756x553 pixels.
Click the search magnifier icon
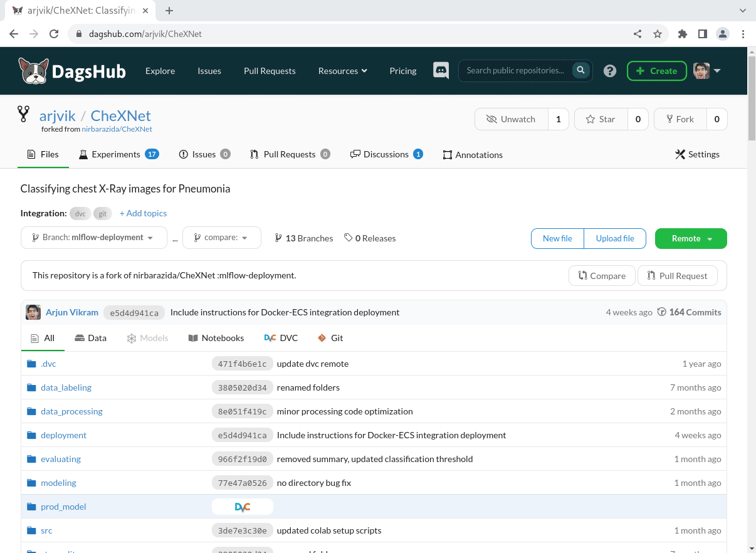(581, 70)
